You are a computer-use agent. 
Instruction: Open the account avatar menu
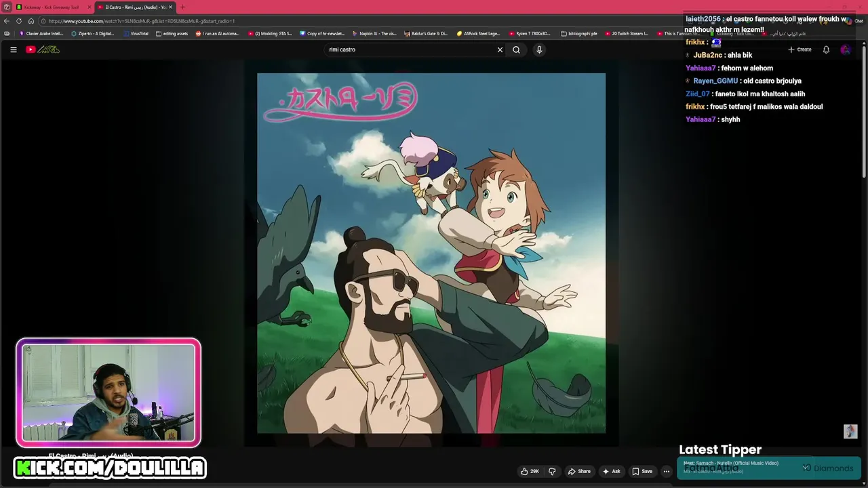click(845, 49)
